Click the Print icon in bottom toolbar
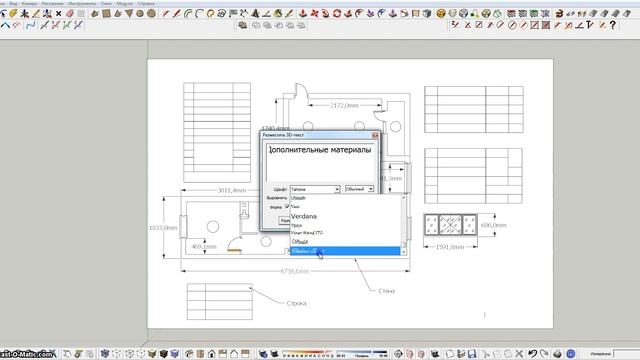Image resolution: width=640 pixels, height=360 pixels. 557,353
